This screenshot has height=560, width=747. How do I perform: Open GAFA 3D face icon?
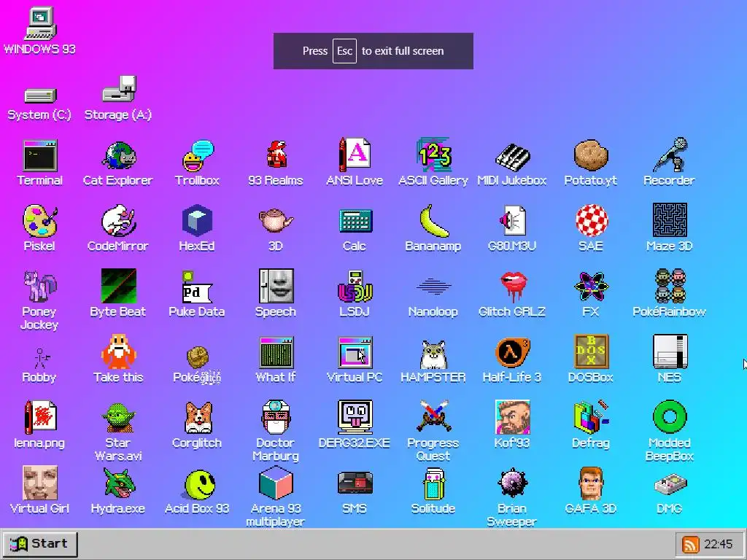pos(591,483)
